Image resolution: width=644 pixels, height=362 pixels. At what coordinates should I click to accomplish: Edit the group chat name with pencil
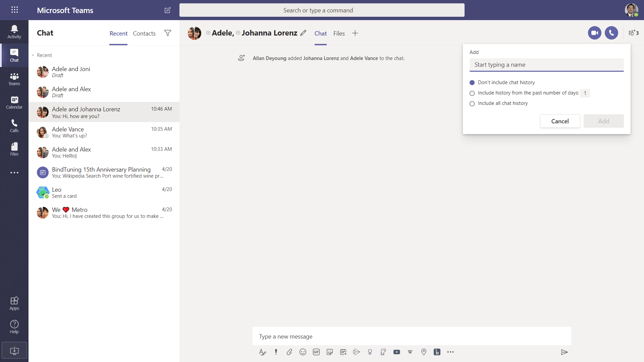click(x=303, y=33)
